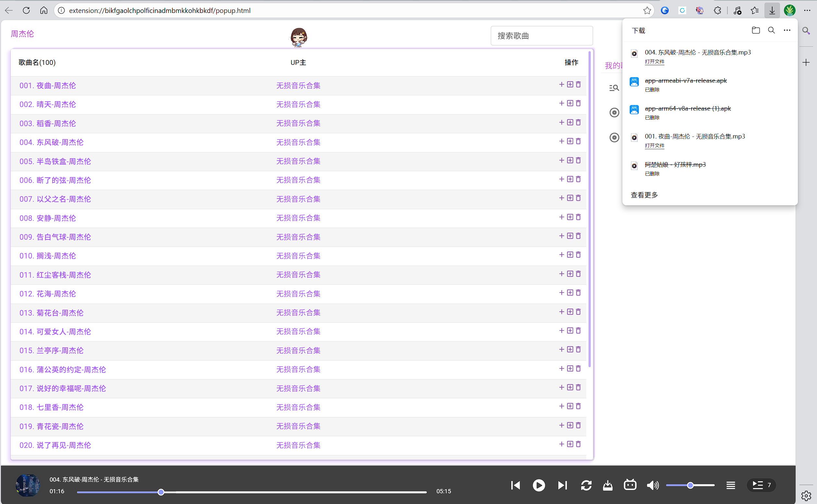Delete 001. 夜曲-周杰伦 with trash icon
The image size is (817, 504).
click(x=578, y=84)
